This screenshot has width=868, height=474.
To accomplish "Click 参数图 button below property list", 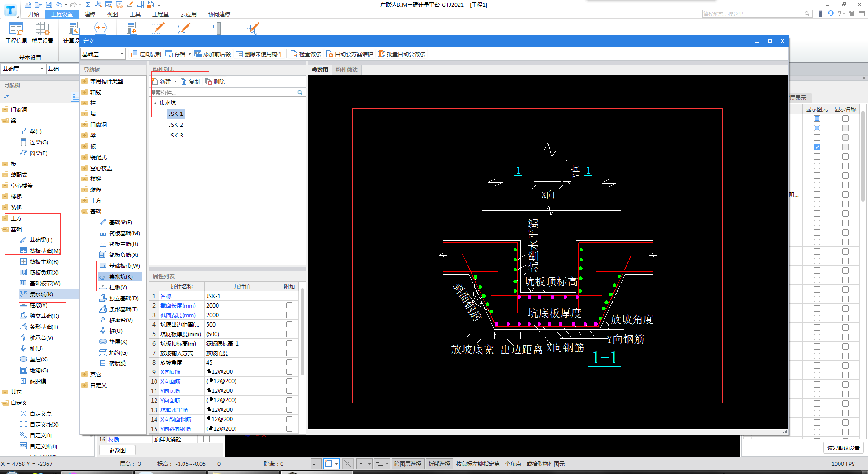I will point(118,450).
